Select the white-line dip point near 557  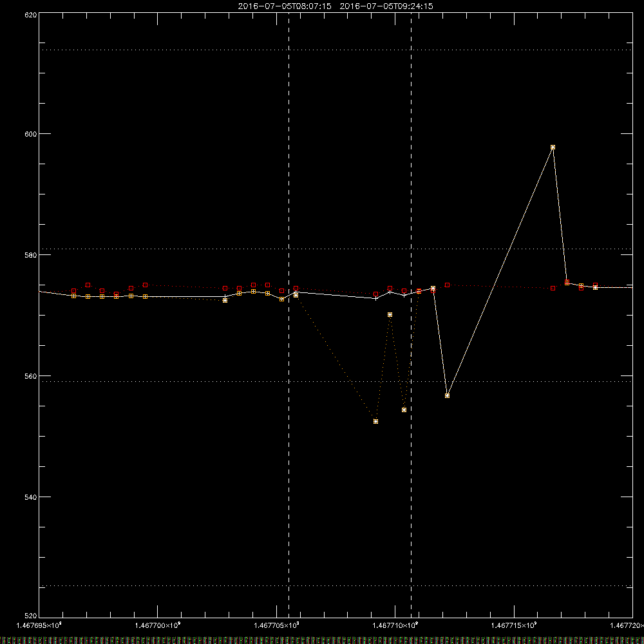click(448, 395)
